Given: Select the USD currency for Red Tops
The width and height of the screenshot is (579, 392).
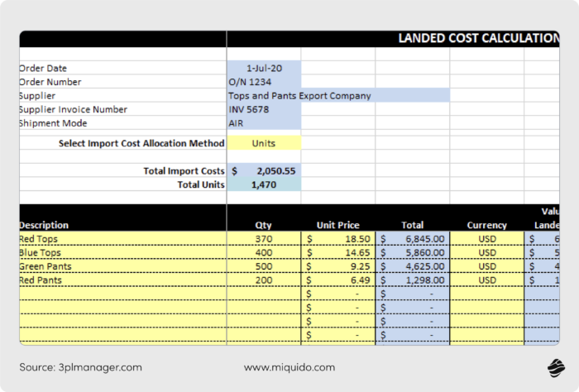Looking at the screenshot, I should click(486, 239).
